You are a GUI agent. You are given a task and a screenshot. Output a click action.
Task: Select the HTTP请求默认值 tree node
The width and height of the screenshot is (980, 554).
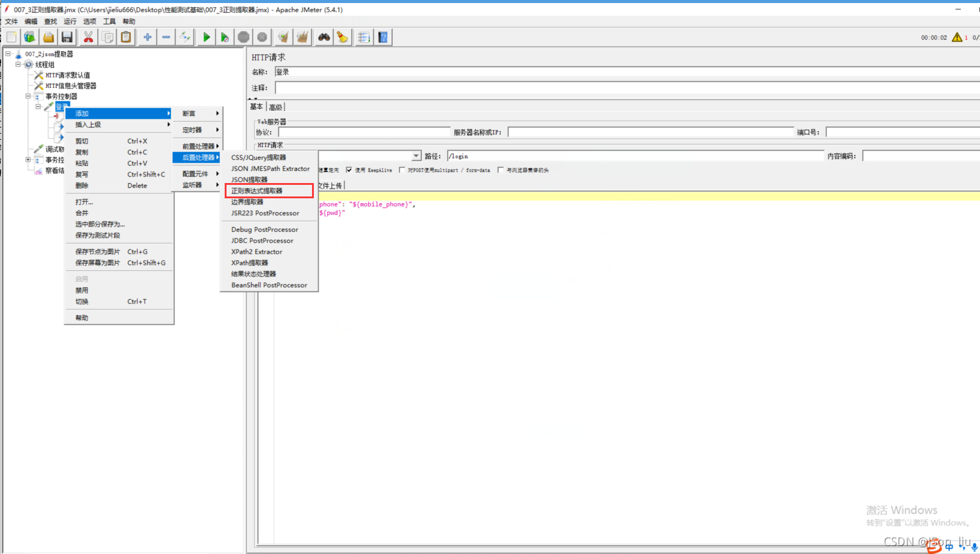(x=67, y=75)
